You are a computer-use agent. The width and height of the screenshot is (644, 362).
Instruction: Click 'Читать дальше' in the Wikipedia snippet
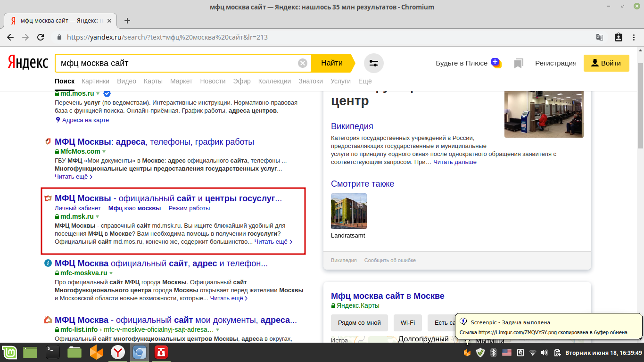[455, 162]
